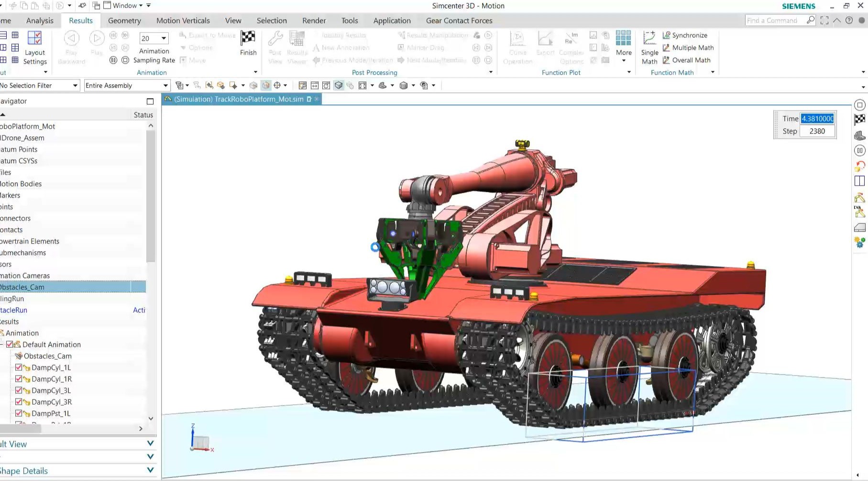Click the Find a Command search magnifier
The height and width of the screenshot is (488, 868).
810,20
